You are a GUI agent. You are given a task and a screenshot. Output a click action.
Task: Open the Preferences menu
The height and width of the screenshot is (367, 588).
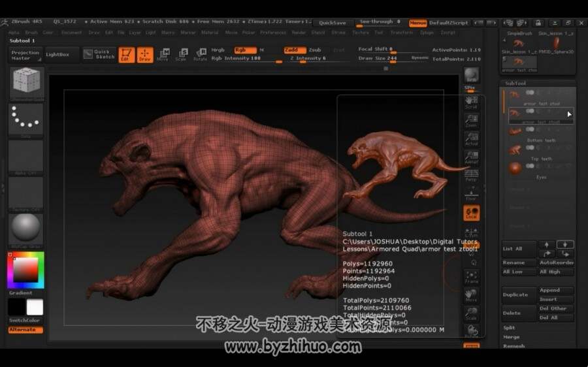click(x=273, y=33)
